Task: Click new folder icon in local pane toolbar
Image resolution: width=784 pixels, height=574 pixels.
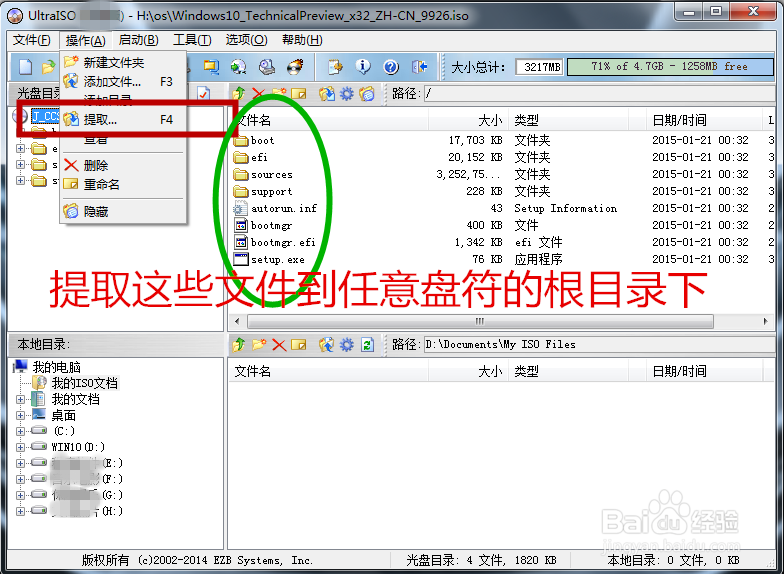Action: (x=258, y=344)
